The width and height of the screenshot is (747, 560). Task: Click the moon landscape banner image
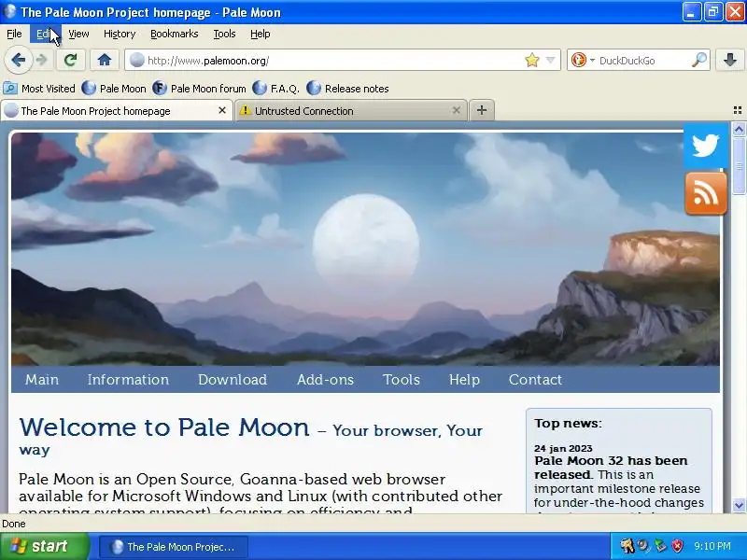pos(365,249)
